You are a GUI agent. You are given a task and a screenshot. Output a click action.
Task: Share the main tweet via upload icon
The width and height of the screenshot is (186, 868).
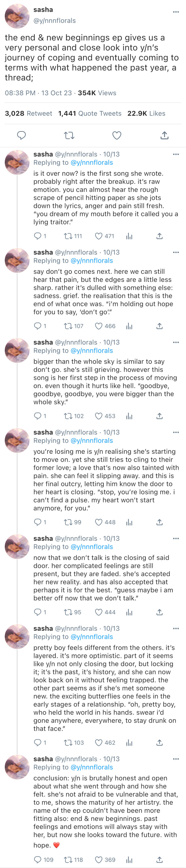pyautogui.click(x=164, y=135)
